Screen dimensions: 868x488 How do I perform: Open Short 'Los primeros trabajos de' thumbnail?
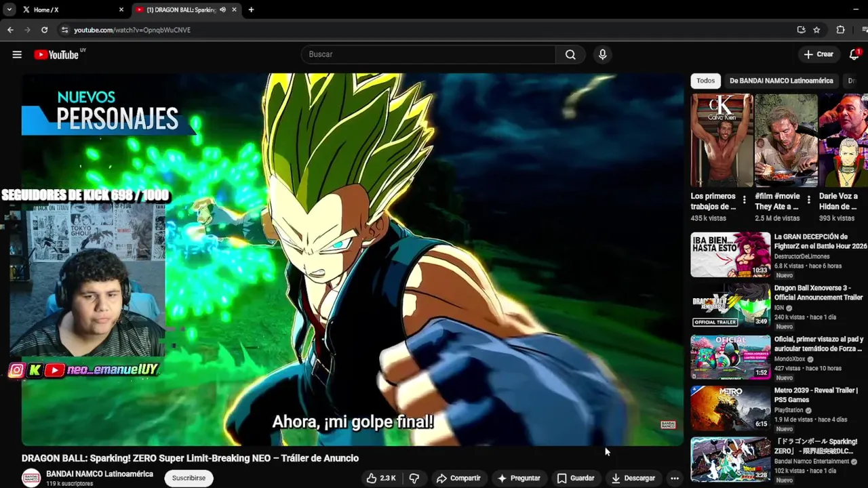point(722,140)
